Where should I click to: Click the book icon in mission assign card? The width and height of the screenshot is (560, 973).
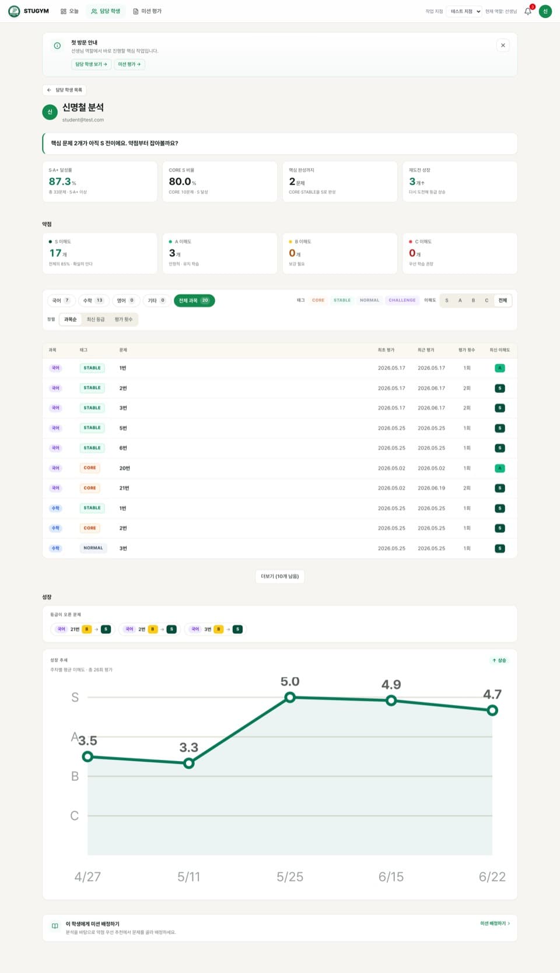tap(55, 926)
